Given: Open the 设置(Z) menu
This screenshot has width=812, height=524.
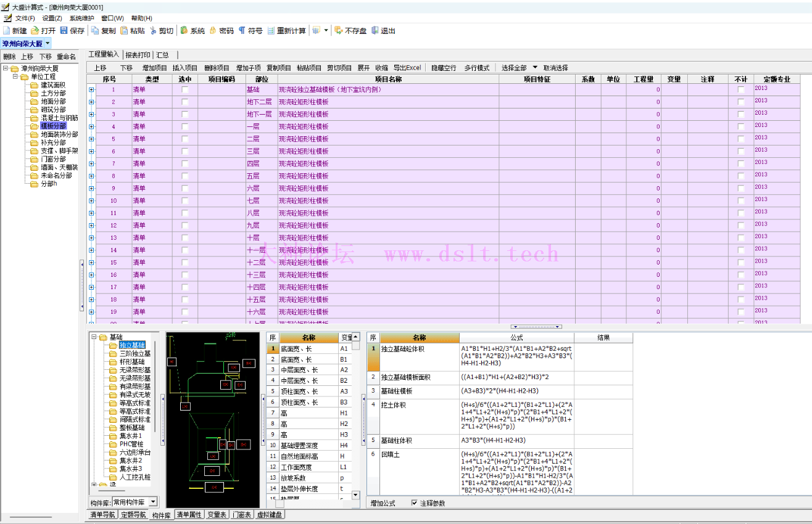Looking at the screenshot, I should [x=52, y=18].
